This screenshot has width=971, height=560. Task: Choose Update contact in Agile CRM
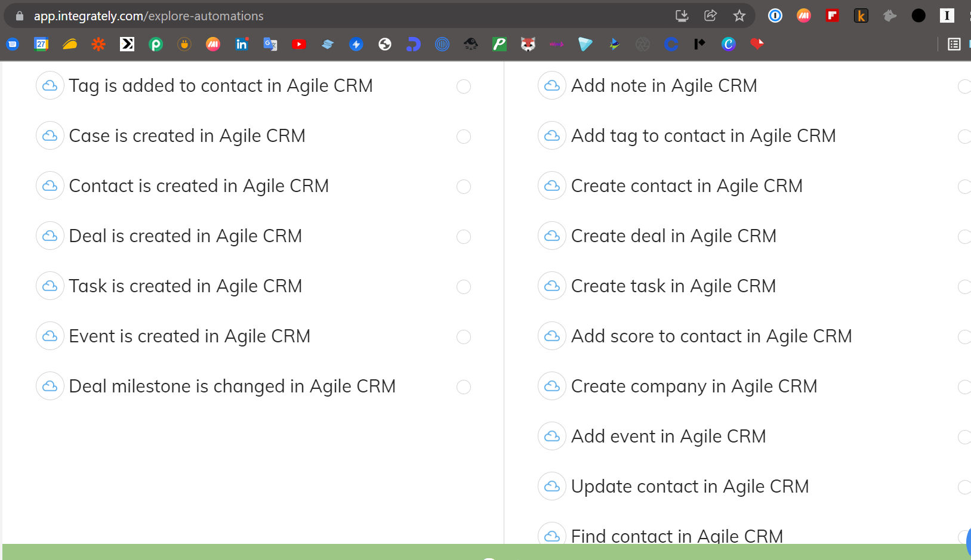click(x=690, y=487)
